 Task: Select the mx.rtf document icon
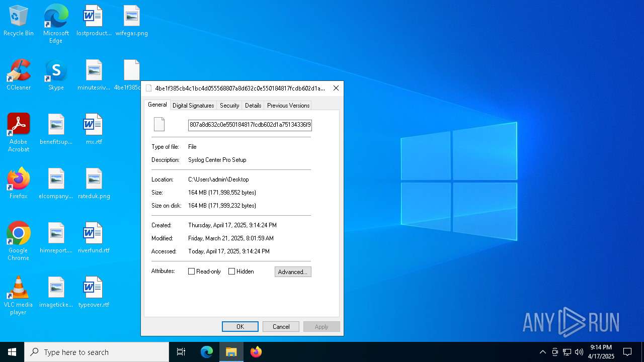94,130
